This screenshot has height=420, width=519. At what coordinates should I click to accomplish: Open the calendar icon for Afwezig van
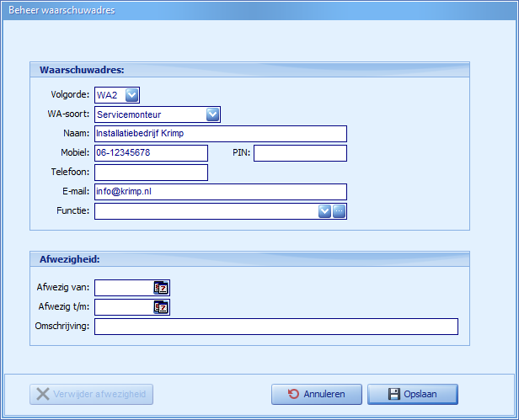pos(161,288)
